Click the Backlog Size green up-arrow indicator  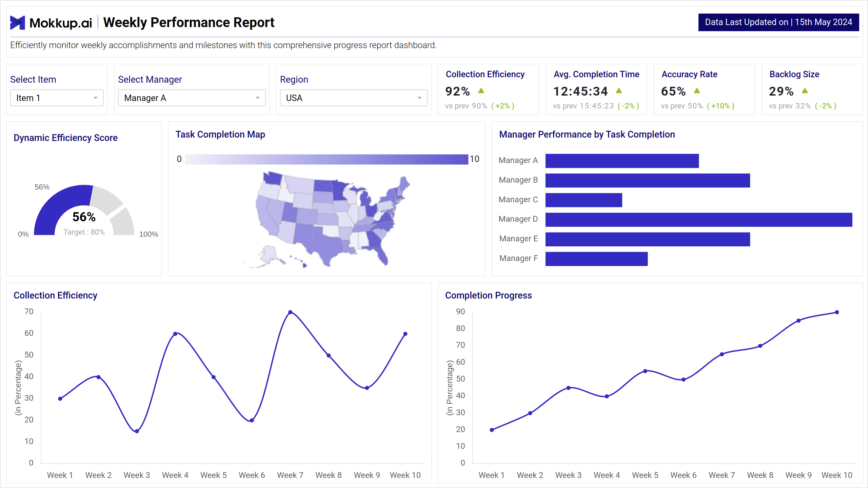tap(805, 91)
